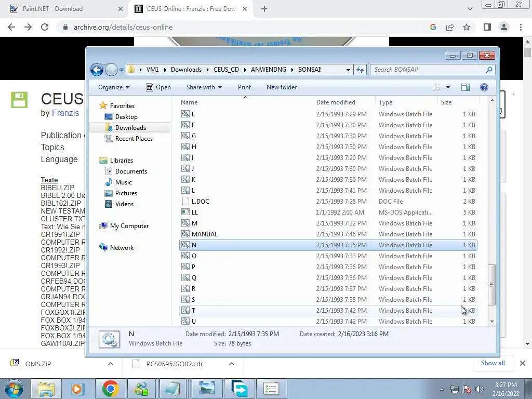The width and height of the screenshot is (532, 399).
Task: Click the share icon in Chrome's address bar
Action: point(450,27)
